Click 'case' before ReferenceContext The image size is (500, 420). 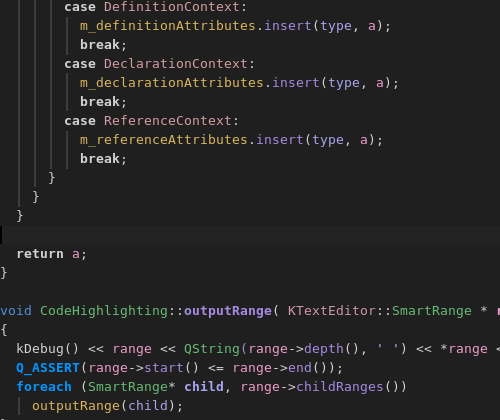pos(80,121)
